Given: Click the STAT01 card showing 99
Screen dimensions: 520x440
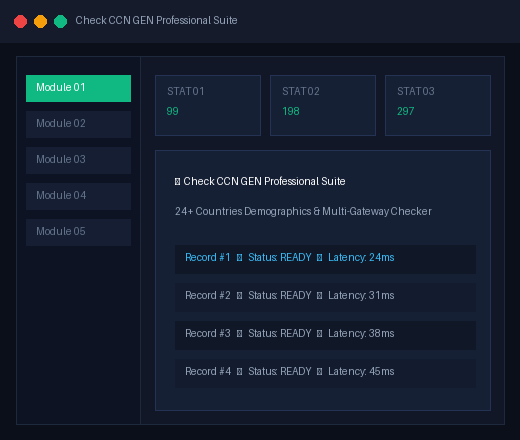Looking at the screenshot, I should [x=208, y=105].
